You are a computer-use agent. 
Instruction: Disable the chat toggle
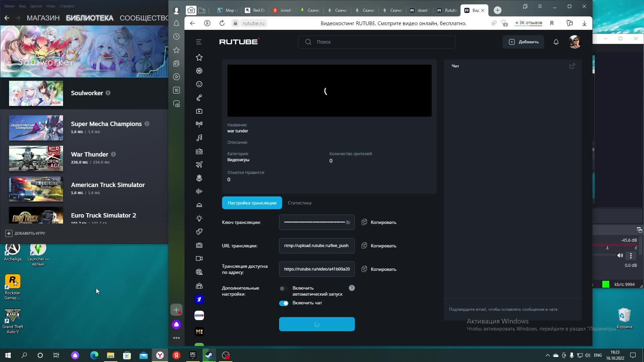(x=283, y=303)
